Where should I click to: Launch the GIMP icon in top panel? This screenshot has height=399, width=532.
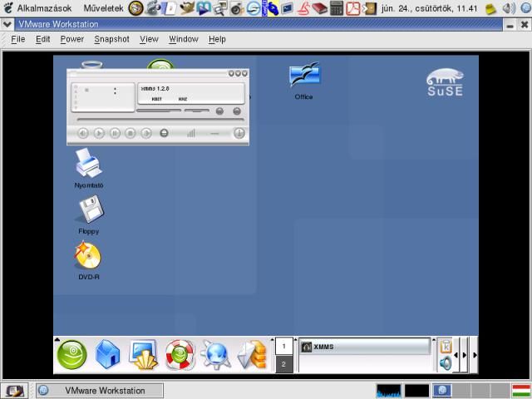click(187, 8)
